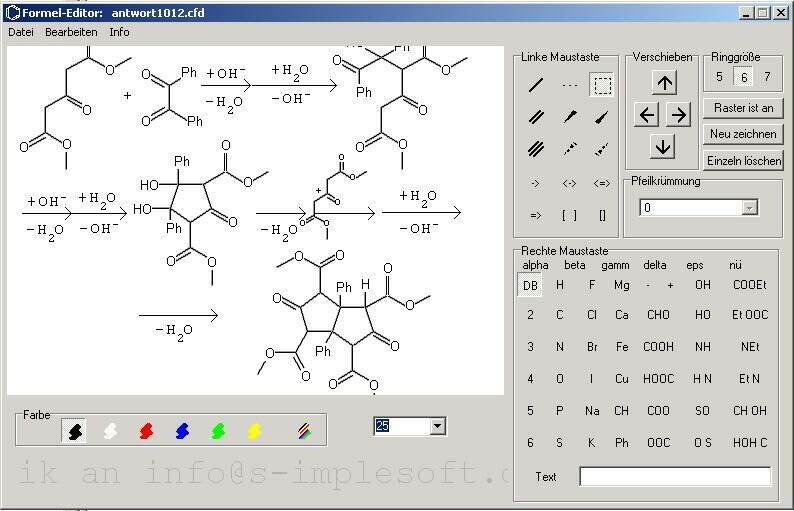This screenshot has width=794, height=511.
Task: Select the red color swatch
Action: 146,431
